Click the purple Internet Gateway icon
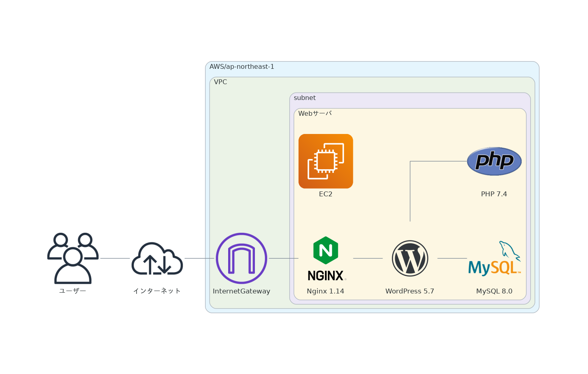 pyautogui.click(x=242, y=258)
